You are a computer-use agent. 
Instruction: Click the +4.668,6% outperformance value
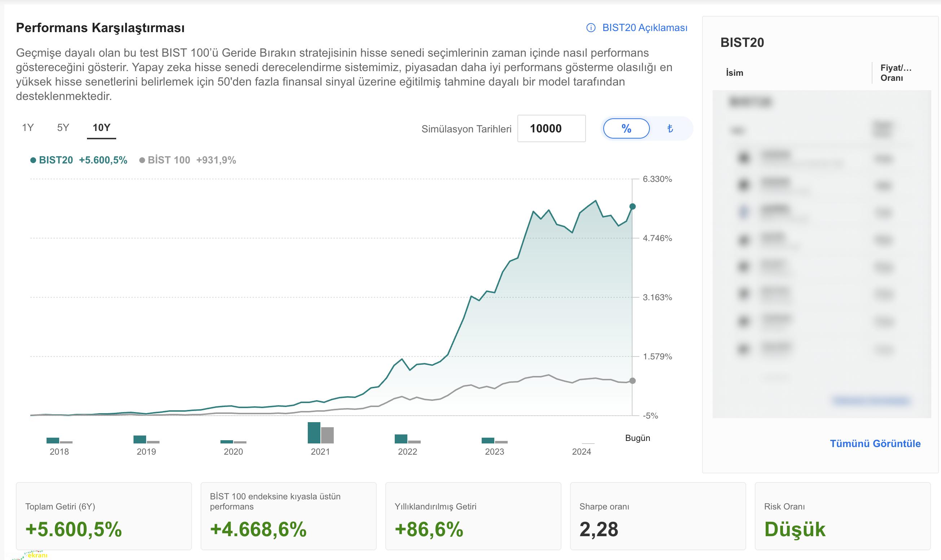pos(258,529)
